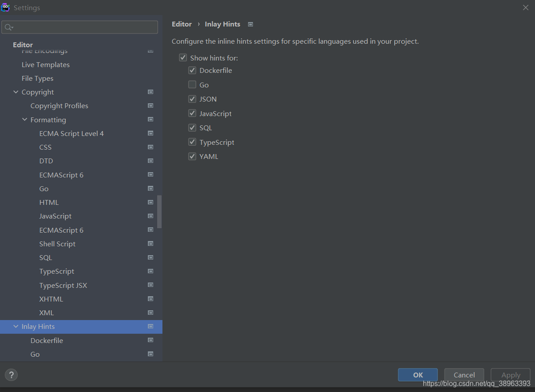Click project icon on TypeScript JSX row

[151, 285]
